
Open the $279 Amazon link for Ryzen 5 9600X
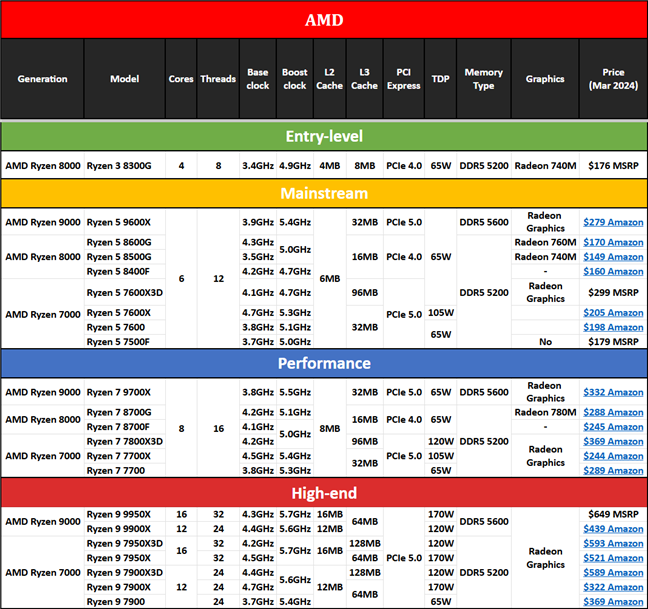click(x=613, y=222)
